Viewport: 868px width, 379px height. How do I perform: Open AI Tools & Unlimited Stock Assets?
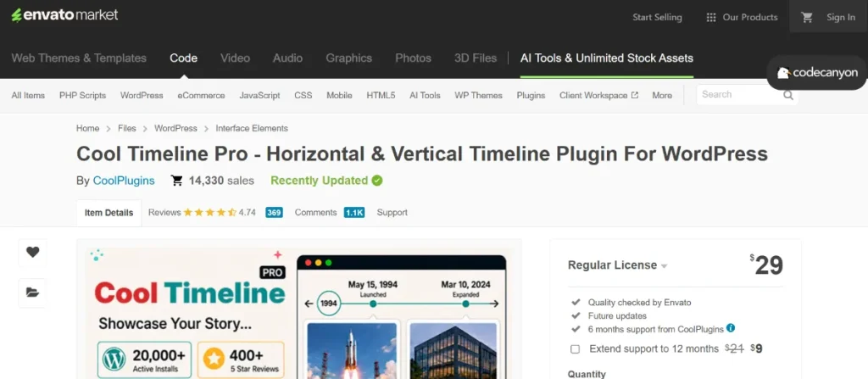[x=607, y=59]
